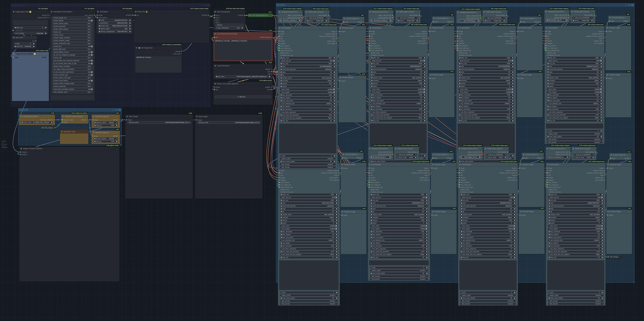644x321 pixels.
Task: Toggle exclude_text in JoyCaption Extra Options
Action: tap(72, 46)
